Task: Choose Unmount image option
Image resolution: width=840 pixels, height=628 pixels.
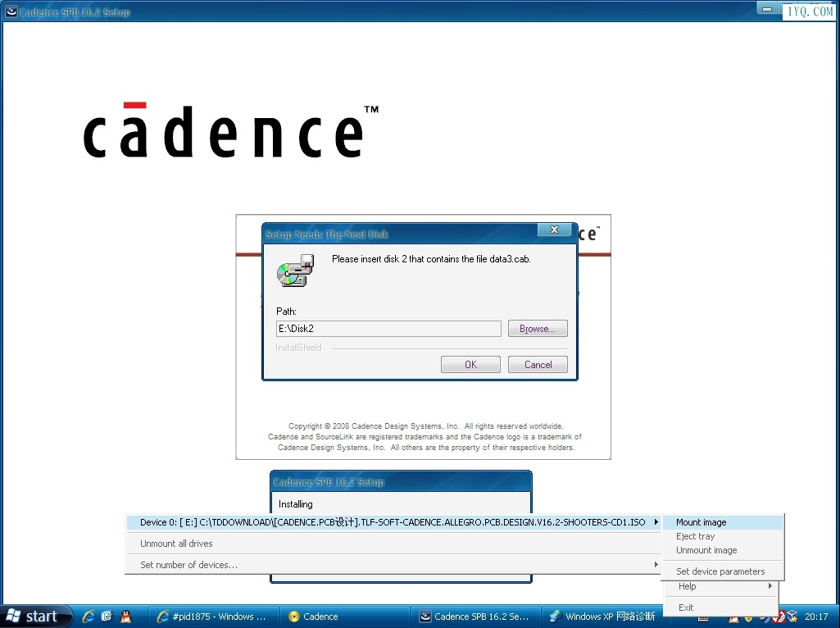Action: tap(706, 550)
